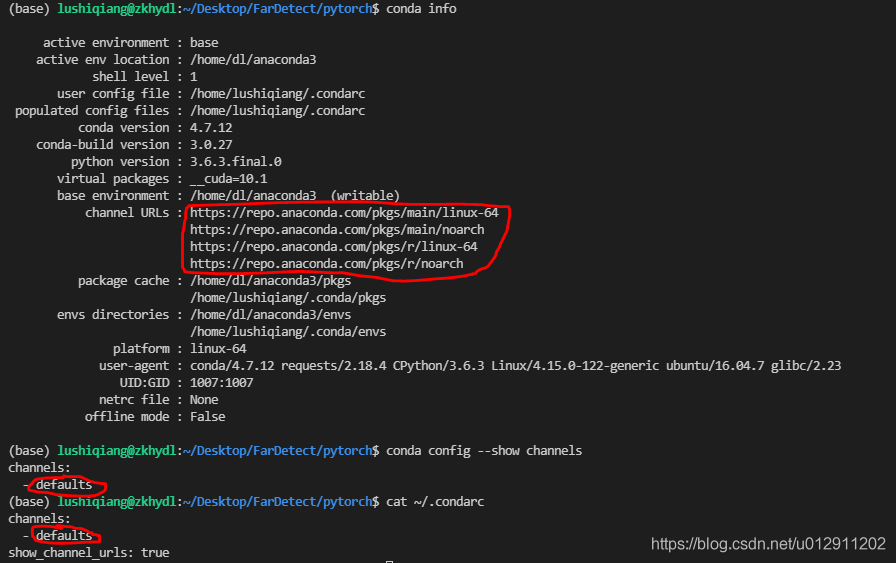Open the pkgs/main/noarch channel URL

click(x=337, y=230)
